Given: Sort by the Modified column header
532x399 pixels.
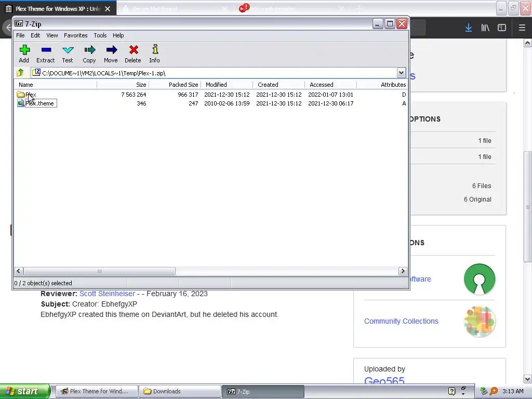Looking at the screenshot, I should [x=227, y=85].
